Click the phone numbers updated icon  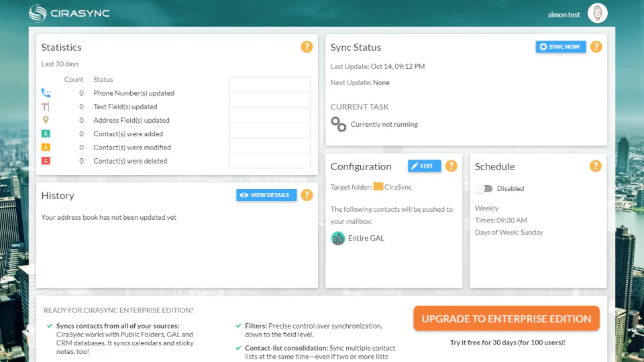pos(46,93)
